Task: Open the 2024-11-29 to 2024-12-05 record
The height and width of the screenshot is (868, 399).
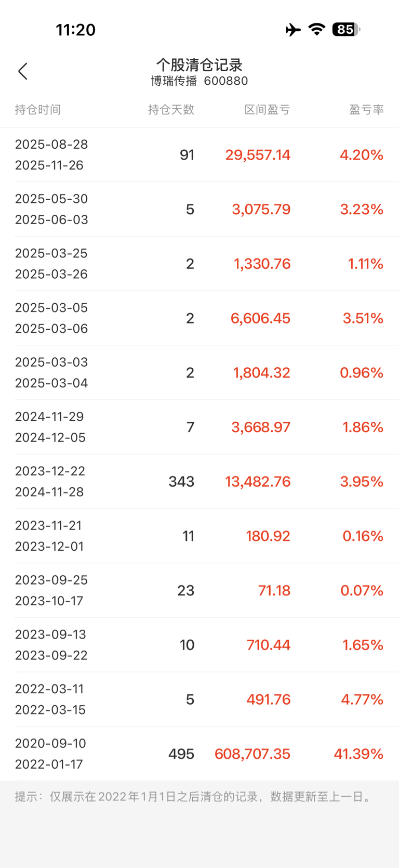Action: pos(199,427)
